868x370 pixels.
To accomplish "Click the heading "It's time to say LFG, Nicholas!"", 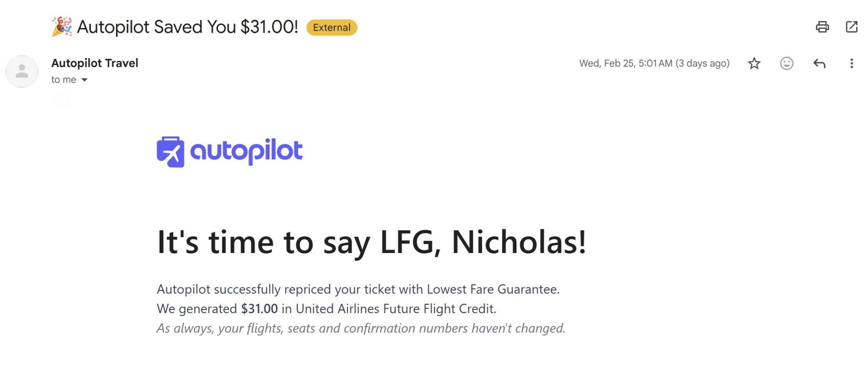I will tap(371, 242).
